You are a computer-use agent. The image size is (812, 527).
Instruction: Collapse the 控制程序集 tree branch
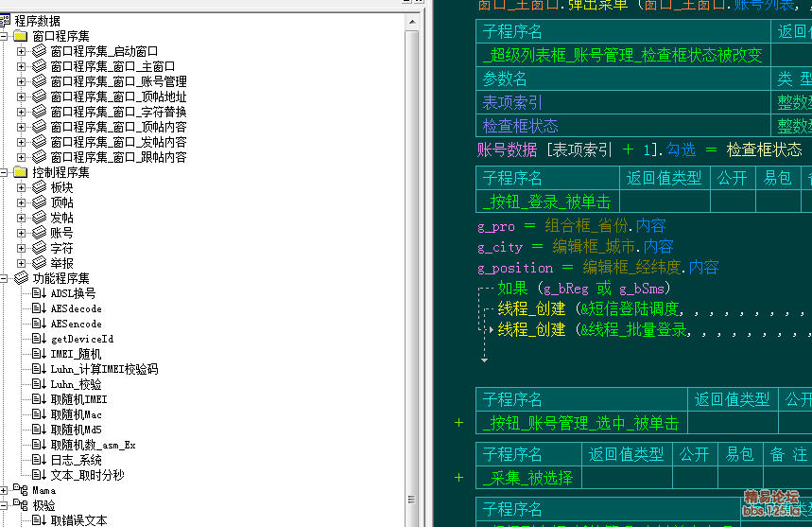[5, 172]
